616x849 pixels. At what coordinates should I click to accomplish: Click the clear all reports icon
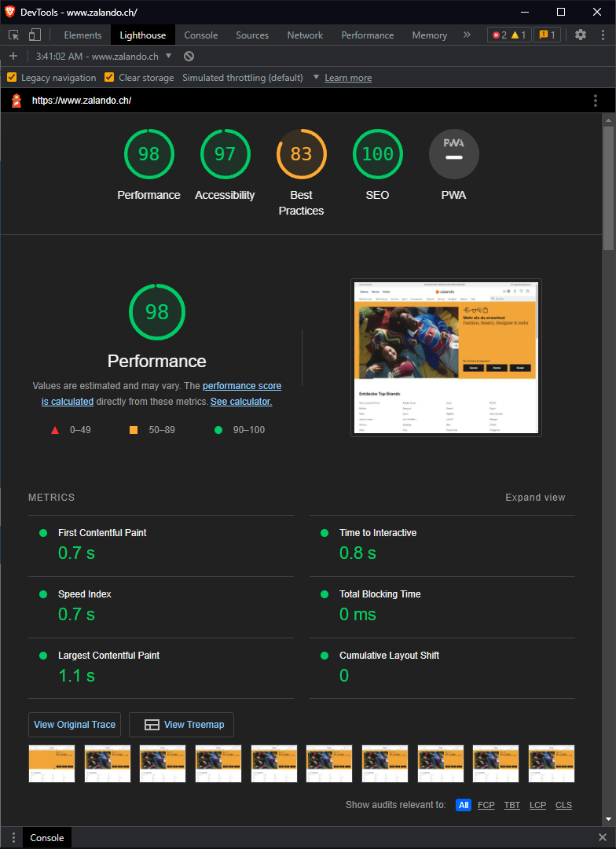(x=189, y=57)
